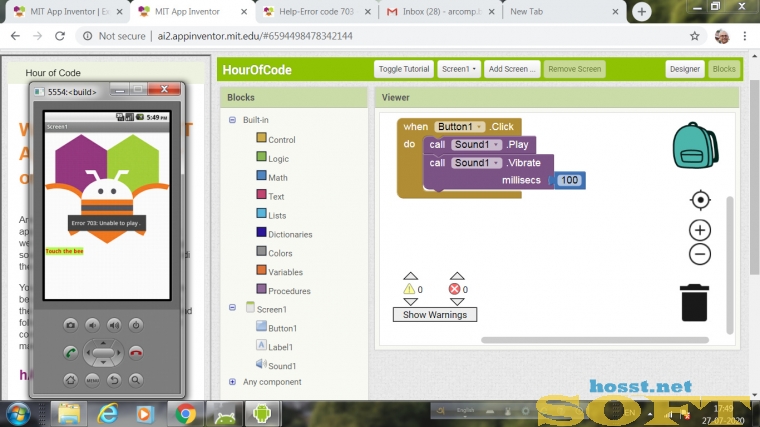Click the red error count icon
Viewport: 760px width, 427px height.
(454, 289)
